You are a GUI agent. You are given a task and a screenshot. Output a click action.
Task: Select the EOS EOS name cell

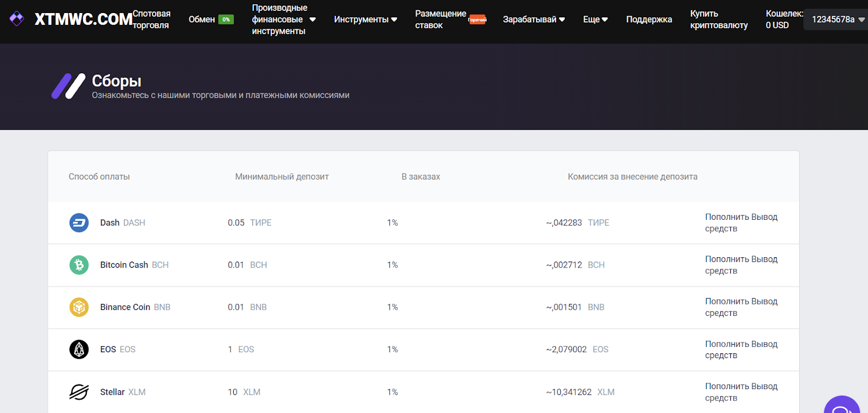(x=118, y=350)
